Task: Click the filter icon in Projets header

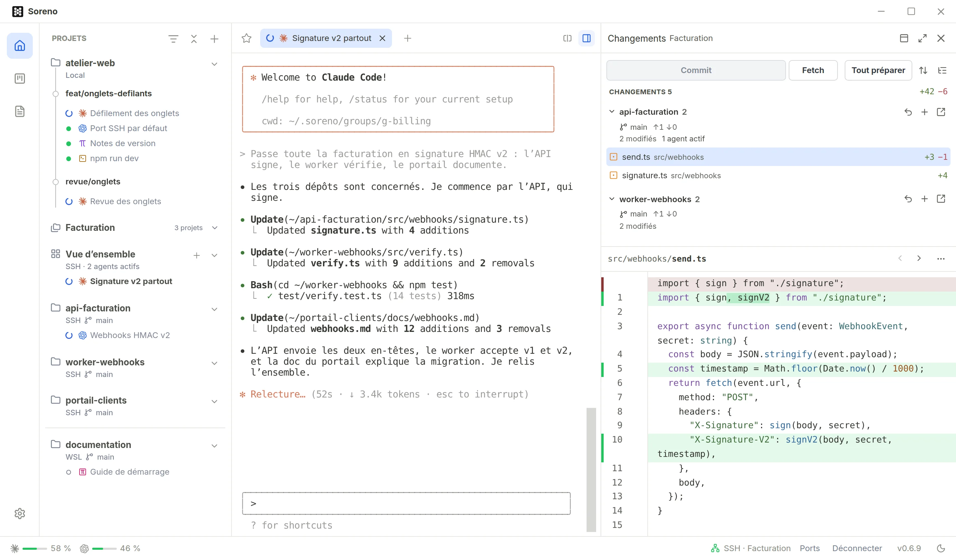Action: 173,39
